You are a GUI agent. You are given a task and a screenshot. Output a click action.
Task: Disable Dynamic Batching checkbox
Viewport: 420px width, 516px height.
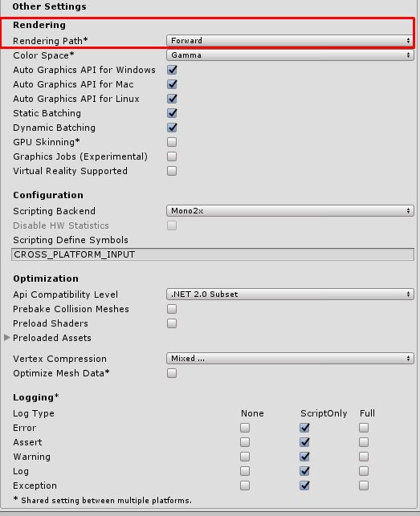(x=172, y=128)
